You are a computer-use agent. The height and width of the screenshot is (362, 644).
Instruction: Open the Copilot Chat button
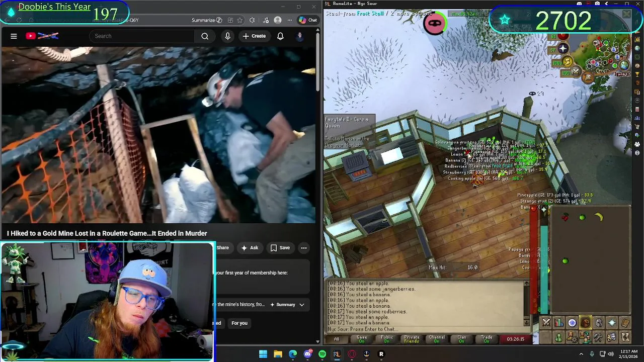308,20
